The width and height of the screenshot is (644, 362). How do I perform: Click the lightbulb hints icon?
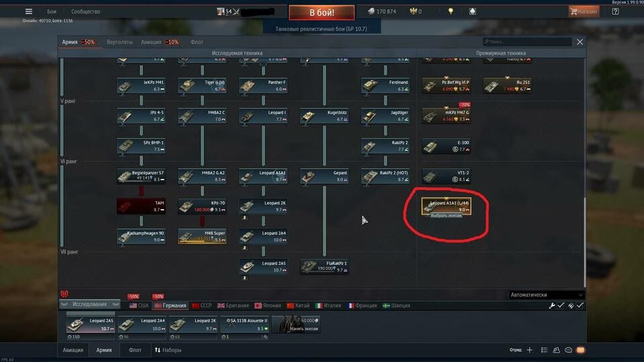pyautogui.click(x=451, y=11)
